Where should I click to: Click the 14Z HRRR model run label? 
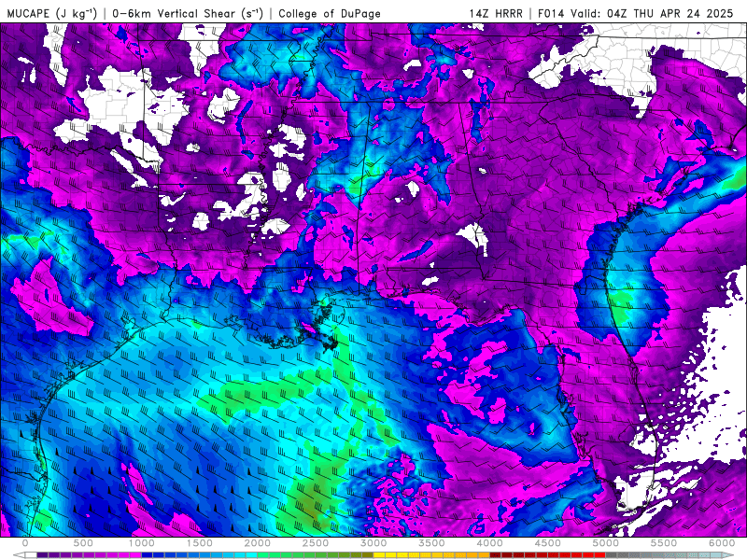496,13
